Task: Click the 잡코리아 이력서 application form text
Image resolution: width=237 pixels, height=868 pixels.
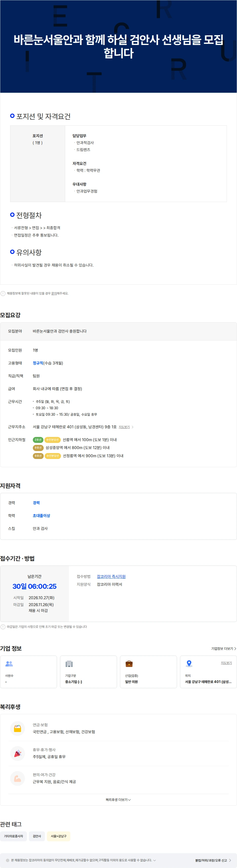Action: tap(110, 584)
